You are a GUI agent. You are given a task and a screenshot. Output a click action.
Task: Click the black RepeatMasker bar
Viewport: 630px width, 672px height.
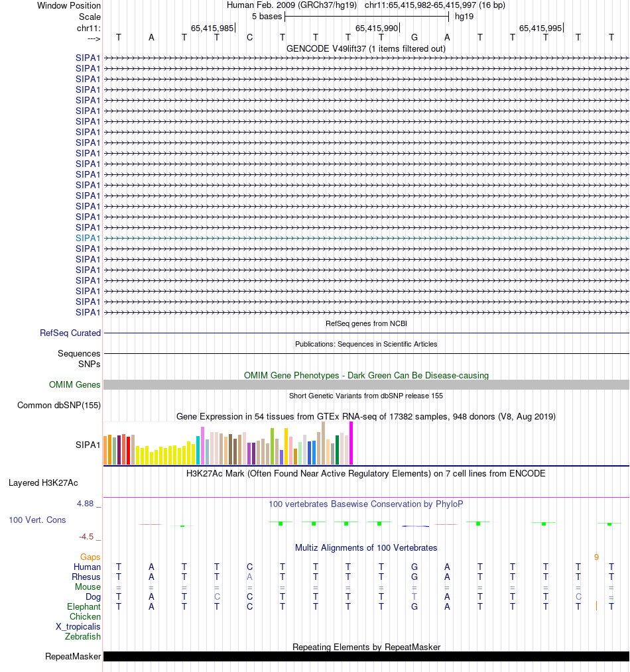(x=366, y=657)
